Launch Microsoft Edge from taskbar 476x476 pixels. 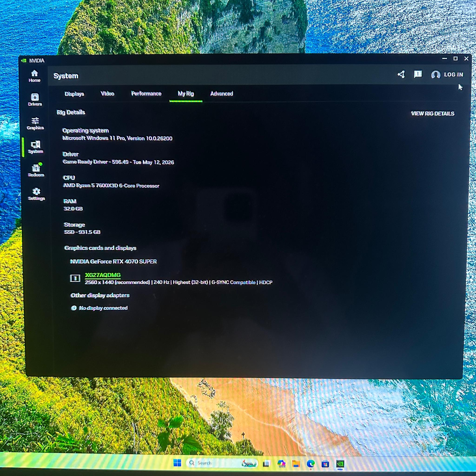tap(311, 464)
